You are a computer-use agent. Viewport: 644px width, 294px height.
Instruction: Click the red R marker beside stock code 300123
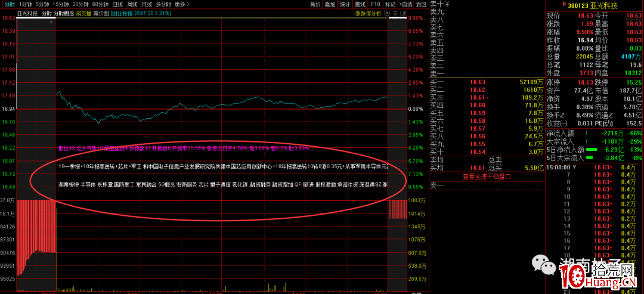tap(563, 5)
